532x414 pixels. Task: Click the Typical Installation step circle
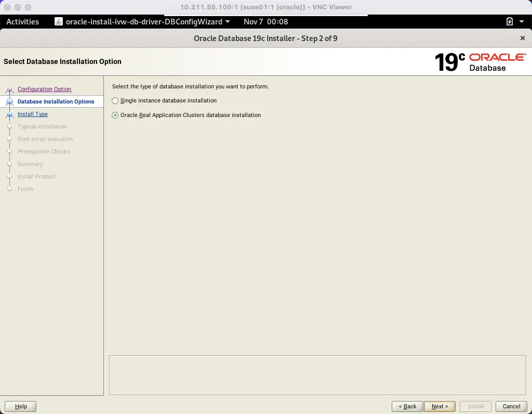pyautogui.click(x=10, y=126)
